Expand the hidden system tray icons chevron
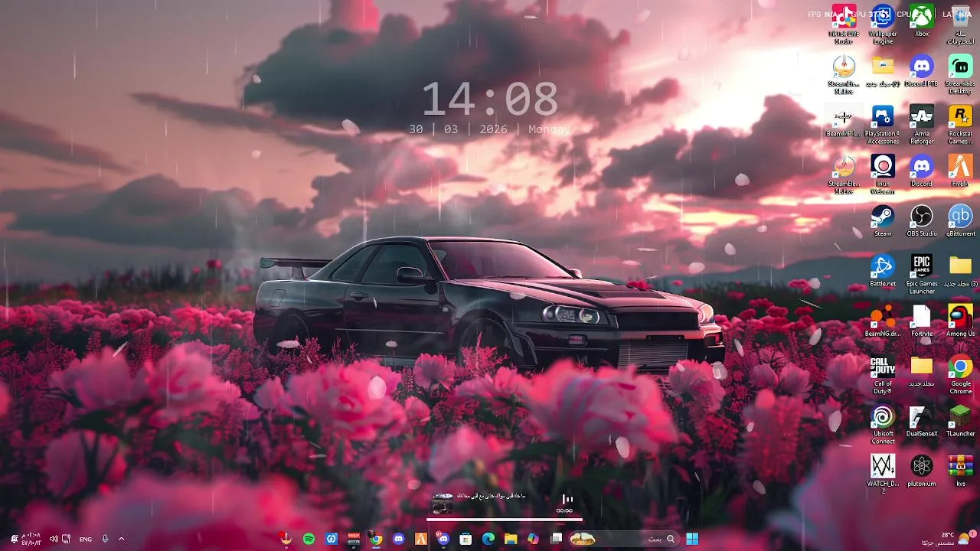 [x=121, y=539]
